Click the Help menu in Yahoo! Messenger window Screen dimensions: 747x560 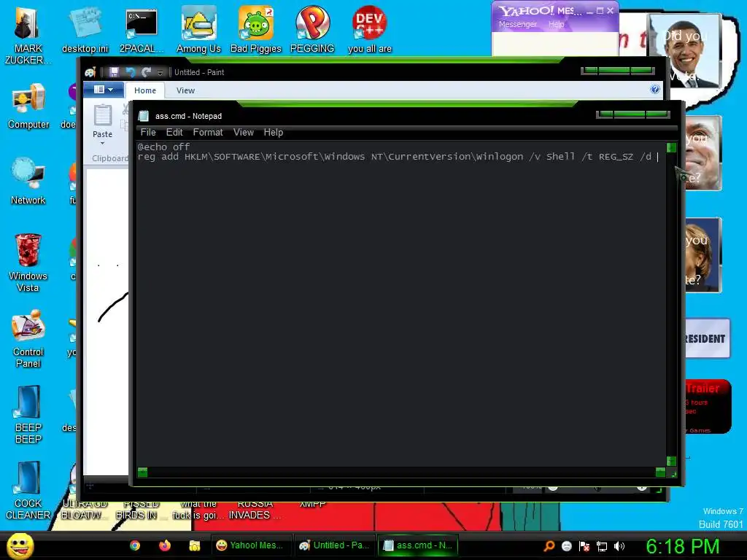(x=556, y=24)
